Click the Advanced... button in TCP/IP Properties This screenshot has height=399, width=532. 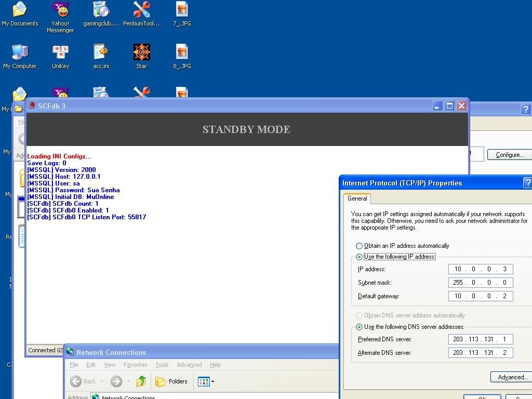pos(511,377)
